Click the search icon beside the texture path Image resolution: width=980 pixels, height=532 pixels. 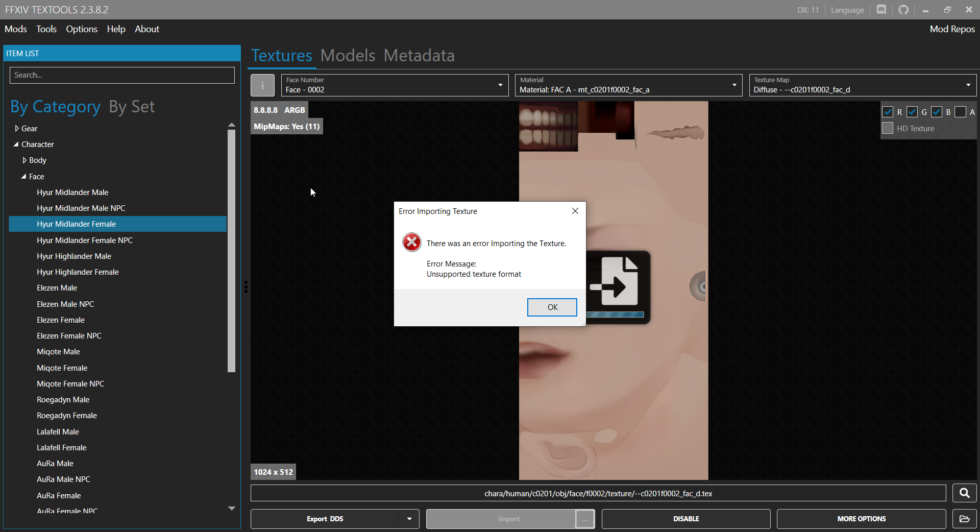pos(964,493)
